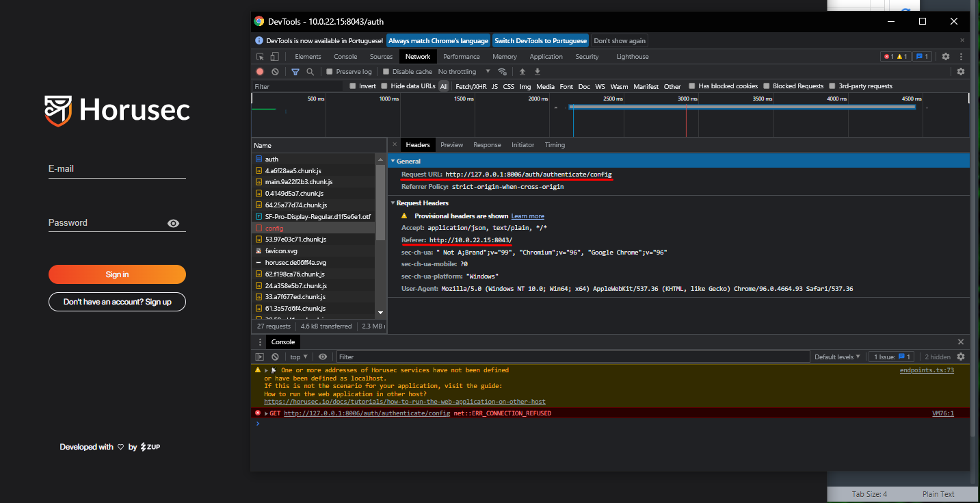Viewport: 980px width, 503px height.
Task: Open the Response tab for config request
Action: (x=487, y=144)
